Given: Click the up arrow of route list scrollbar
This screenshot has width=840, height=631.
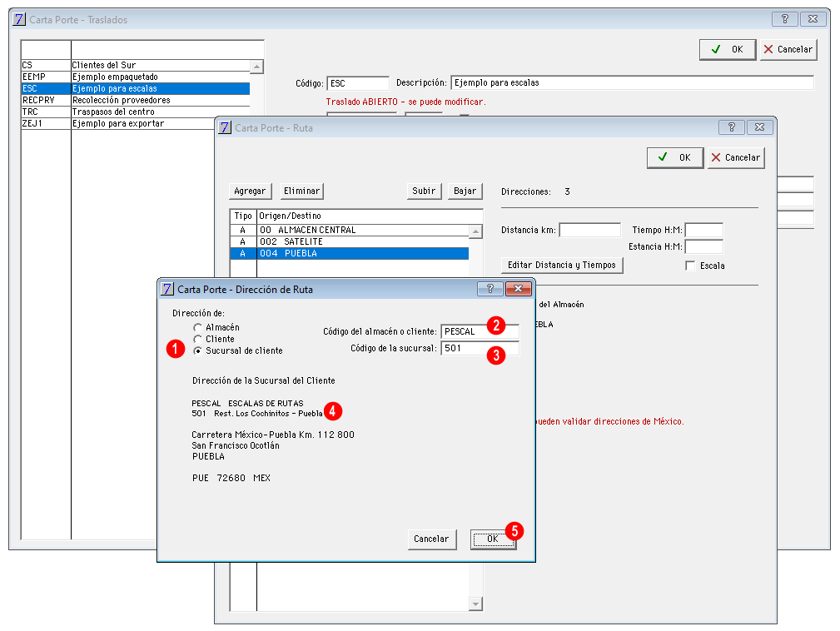Looking at the screenshot, I should click(x=475, y=231).
